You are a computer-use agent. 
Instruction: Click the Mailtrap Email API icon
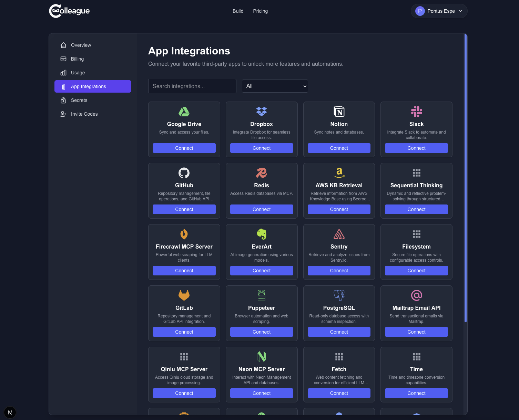pyautogui.click(x=417, y=295)
